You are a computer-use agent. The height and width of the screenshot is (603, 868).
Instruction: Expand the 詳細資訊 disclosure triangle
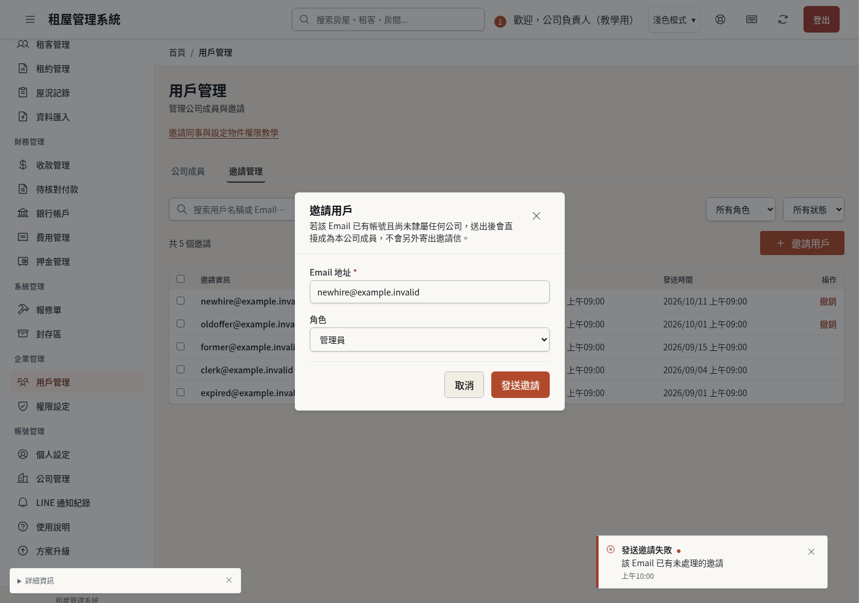(x=19, y=581)
